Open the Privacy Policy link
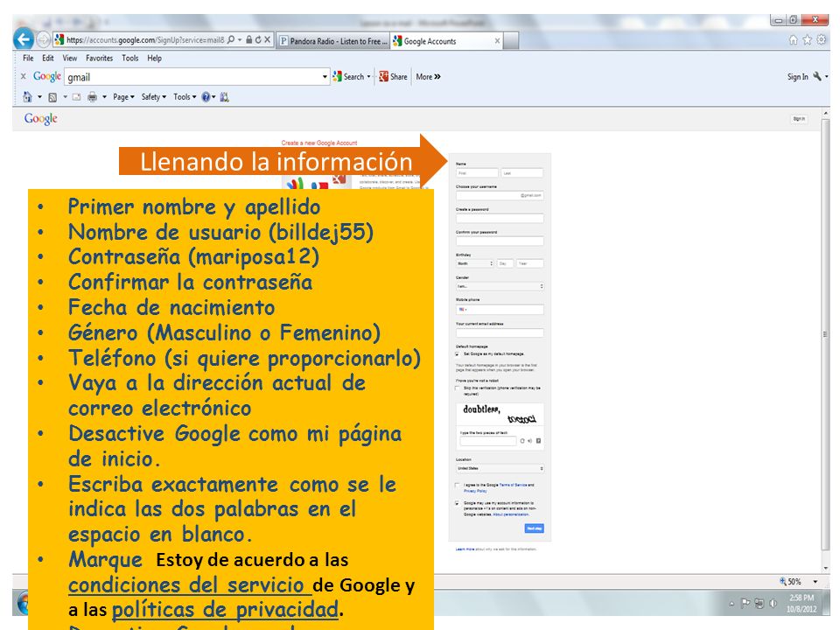Screen dimensions: 840x630 [x=475, y=491]
